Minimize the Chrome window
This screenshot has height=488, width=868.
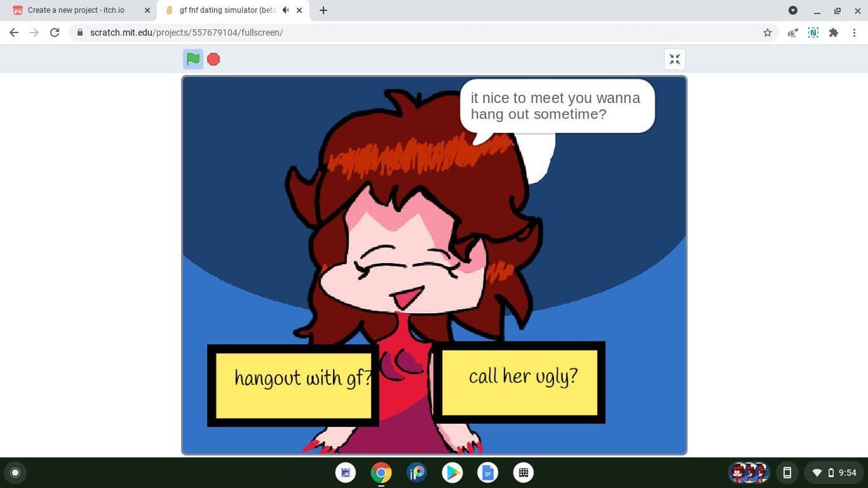pos(817,10)
